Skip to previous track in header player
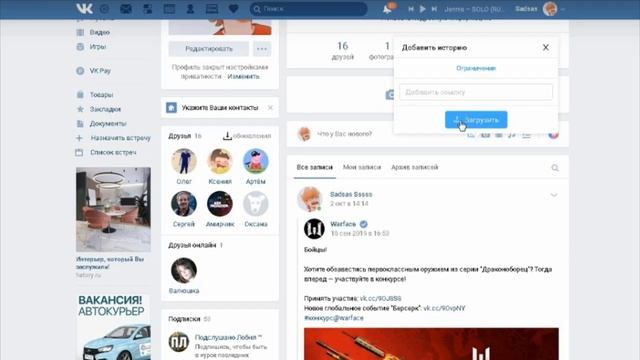 click(411, 9)
